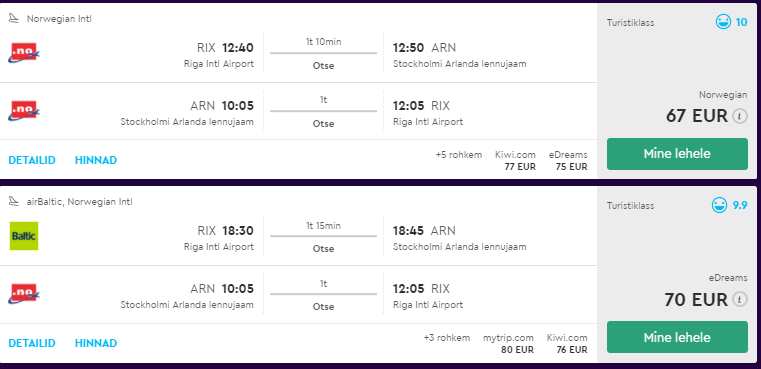Click the smiley rating icon showing 9.9
Screen dimensions: 761x369
pyautogui.click(x=720, y=205)
